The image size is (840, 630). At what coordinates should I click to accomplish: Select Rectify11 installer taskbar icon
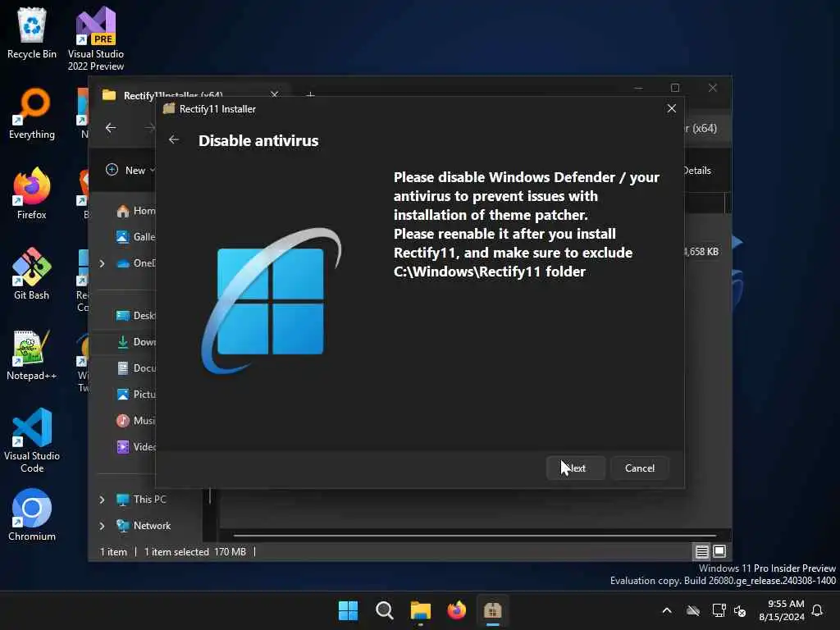[x=492, y=610]
